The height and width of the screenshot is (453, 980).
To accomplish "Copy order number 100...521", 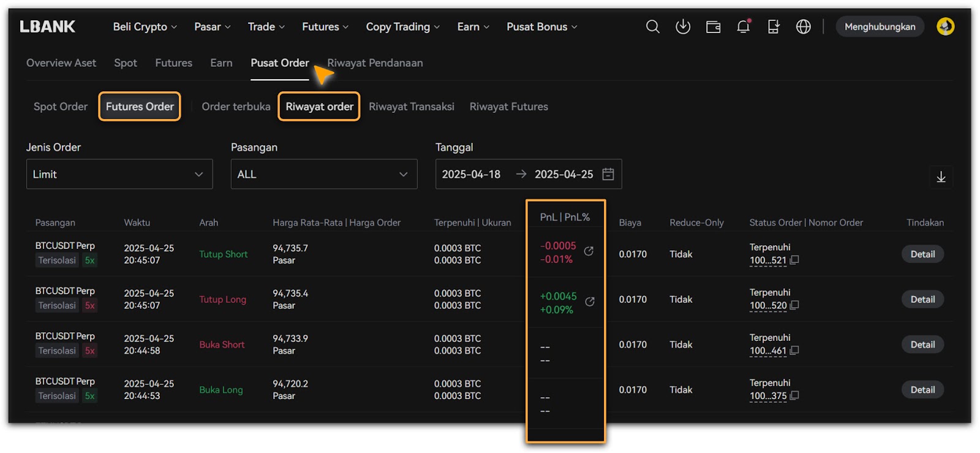I will (x=794, y=260).
